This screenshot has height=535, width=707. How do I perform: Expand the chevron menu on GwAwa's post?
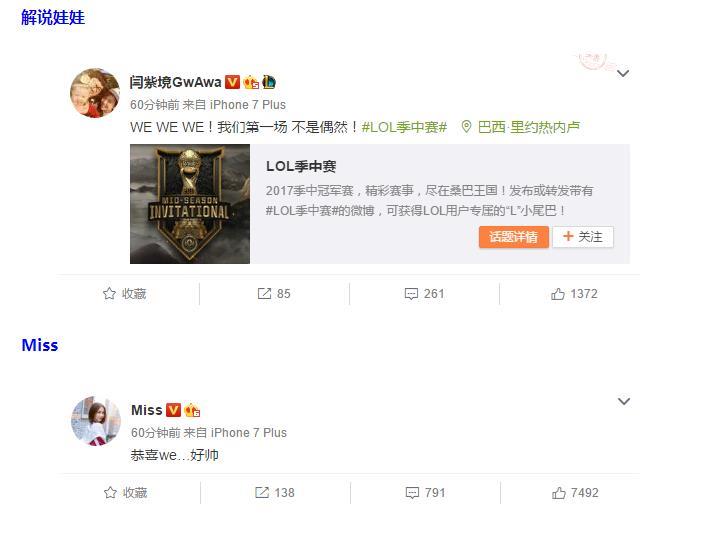623,73
